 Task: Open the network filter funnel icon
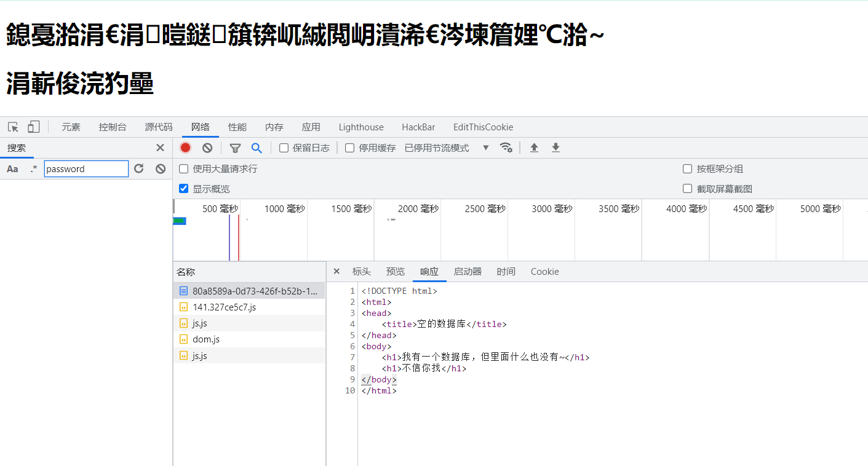(235, 148)
